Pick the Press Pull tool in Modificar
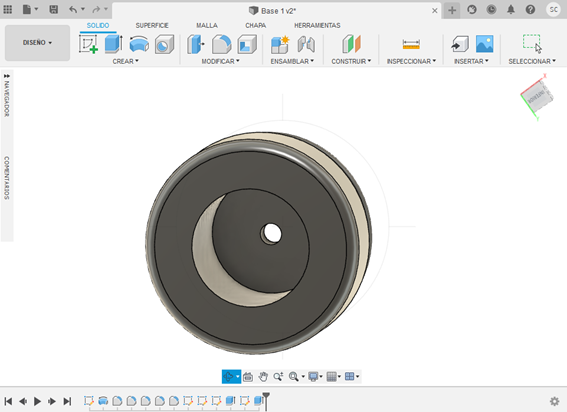The width and height of the screenshot is (567, 412). pos(196,44)
